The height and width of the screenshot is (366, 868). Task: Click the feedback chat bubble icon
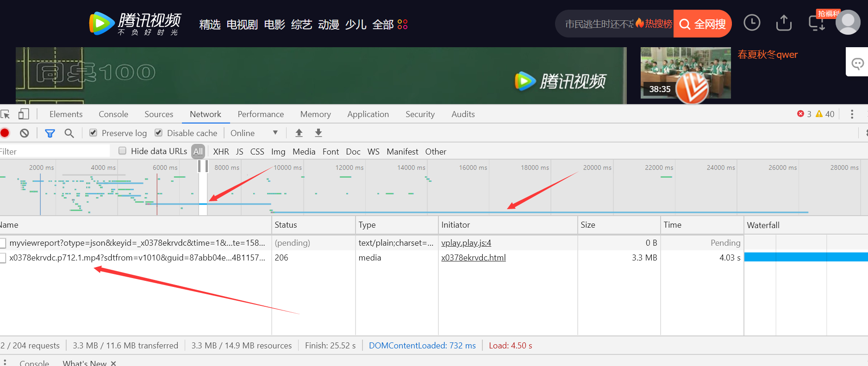click(857, 63)
